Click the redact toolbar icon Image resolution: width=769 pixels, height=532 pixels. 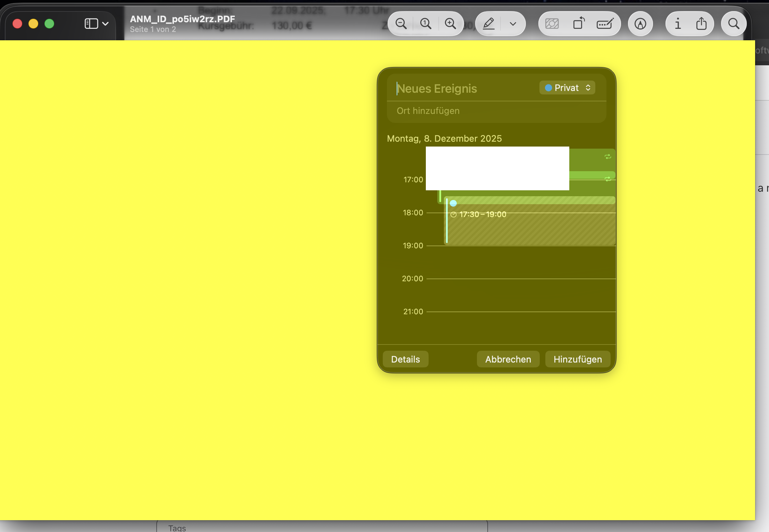coord(552,24)
